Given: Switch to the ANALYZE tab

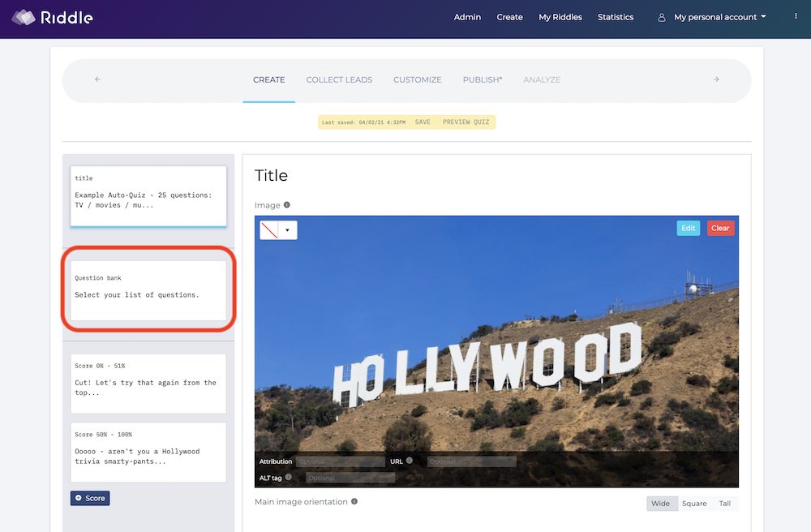Looking at the screenshot, I should click(x=542, y=79).
